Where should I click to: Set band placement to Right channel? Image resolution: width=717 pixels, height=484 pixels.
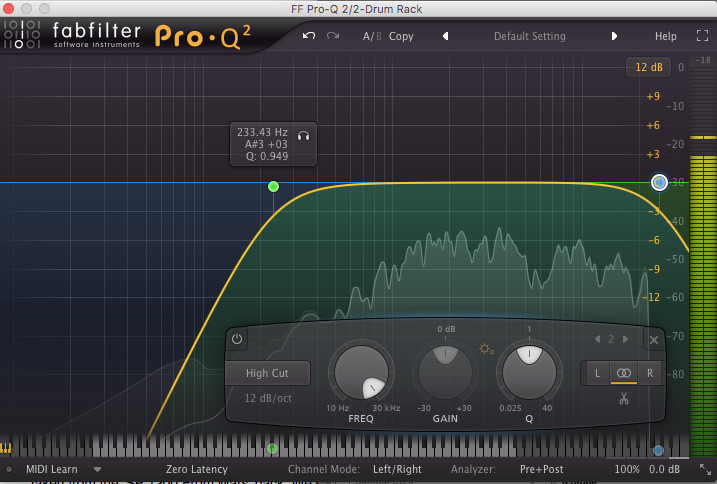(650, 373)
